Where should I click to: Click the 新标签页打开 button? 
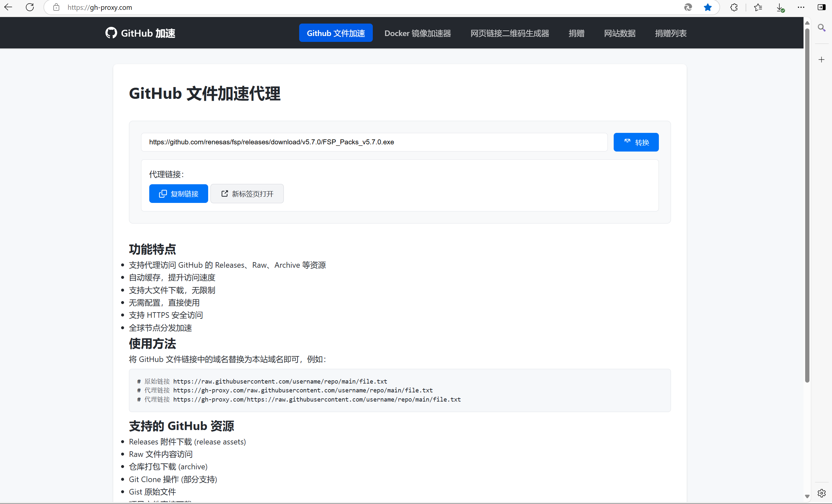tap(247, 193)
